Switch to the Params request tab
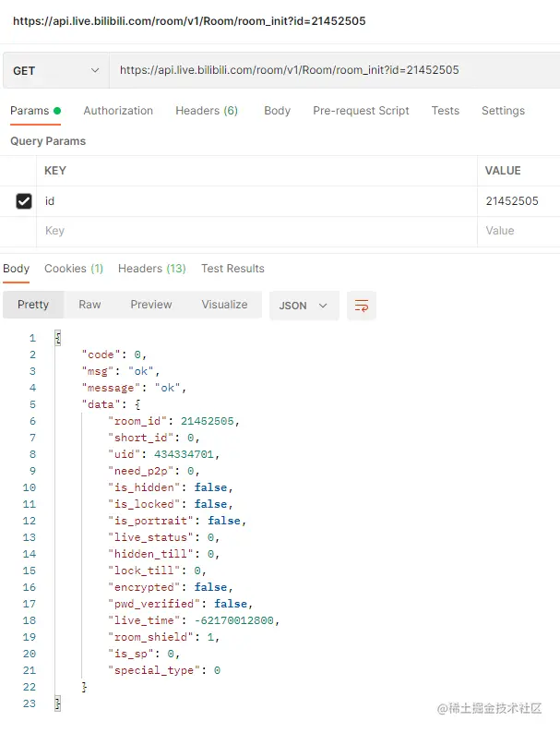 (35, 111)
